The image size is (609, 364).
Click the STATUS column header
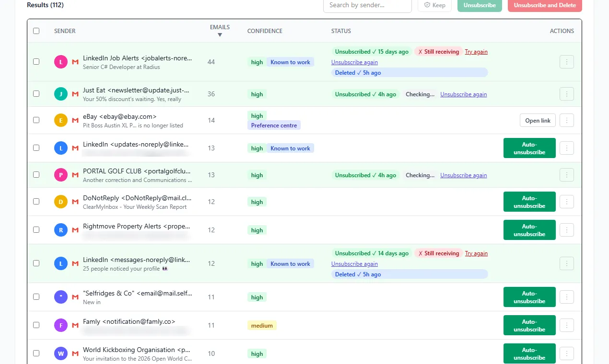point(341,31)
